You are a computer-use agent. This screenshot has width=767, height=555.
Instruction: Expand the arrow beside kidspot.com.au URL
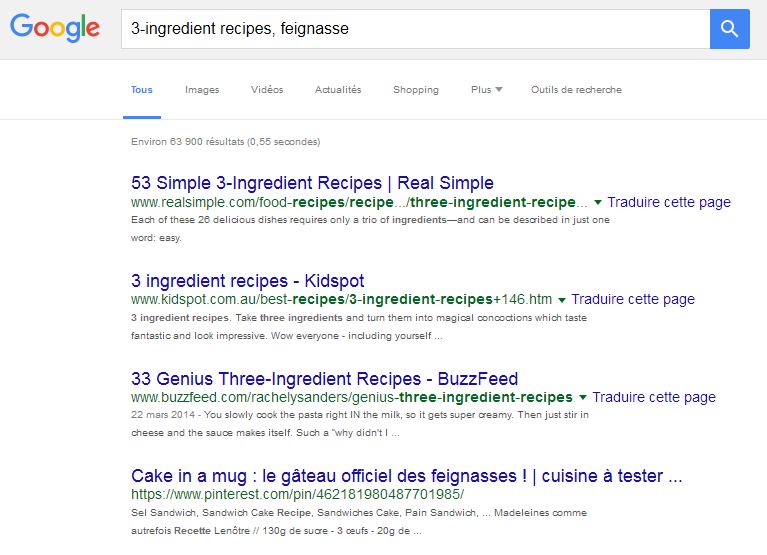point(562,300)
